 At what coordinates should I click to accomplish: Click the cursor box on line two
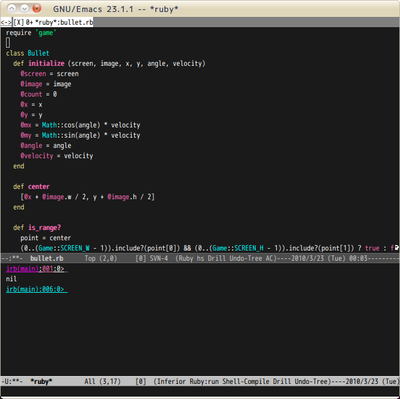point(8,43)
